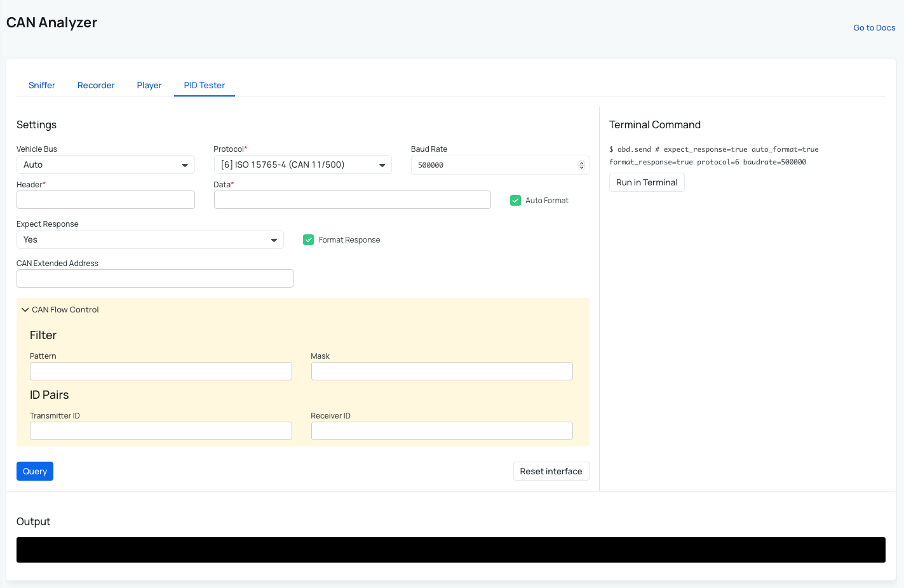Switch to the Sniffer tab

42,85
